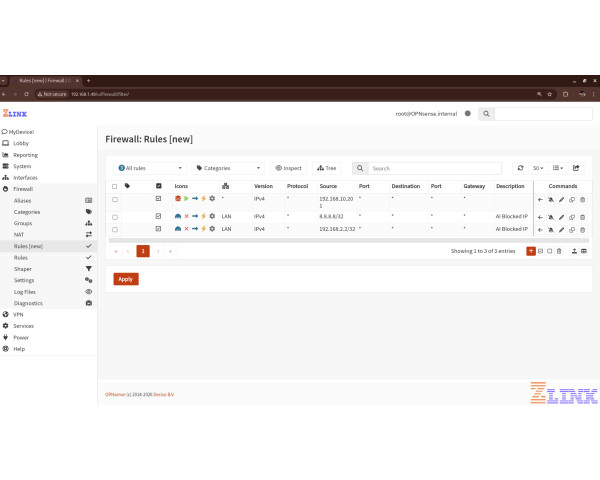Open Aliases in the Firewall menu

click(22, 201)
